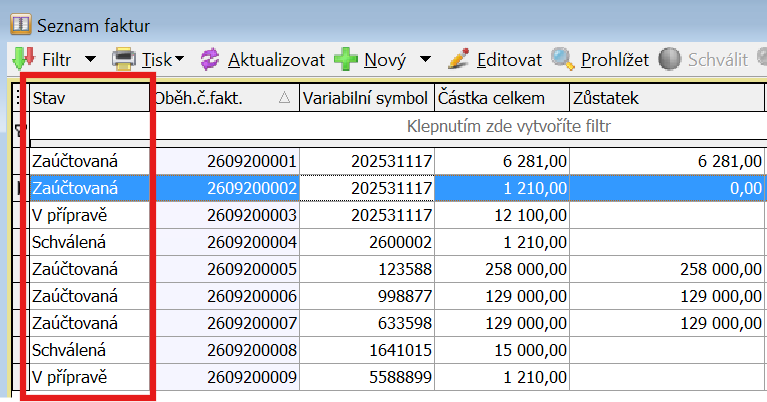Click the Aktualizovat refresh icon
Viewport: 767px width, 402px height.
click(x=210, y=59)
